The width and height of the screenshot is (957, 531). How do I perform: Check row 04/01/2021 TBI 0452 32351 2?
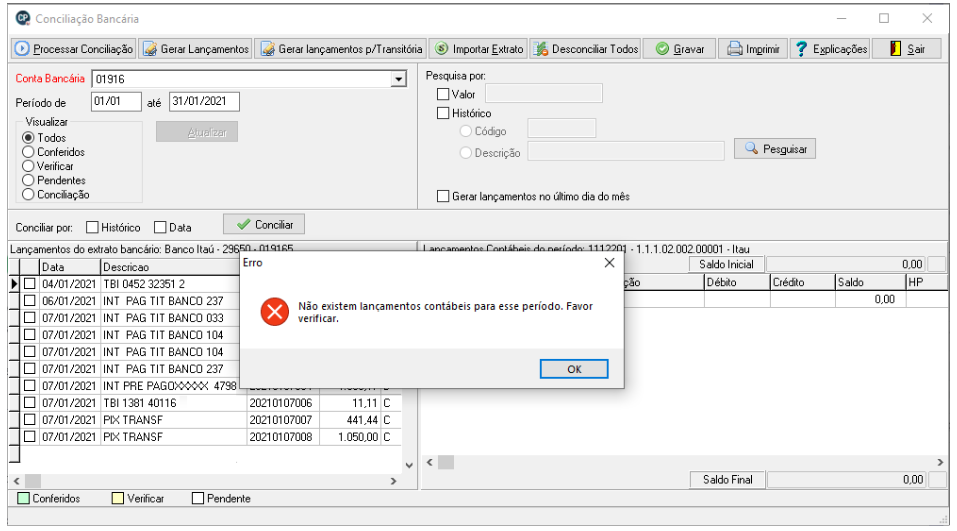point(29,284)
